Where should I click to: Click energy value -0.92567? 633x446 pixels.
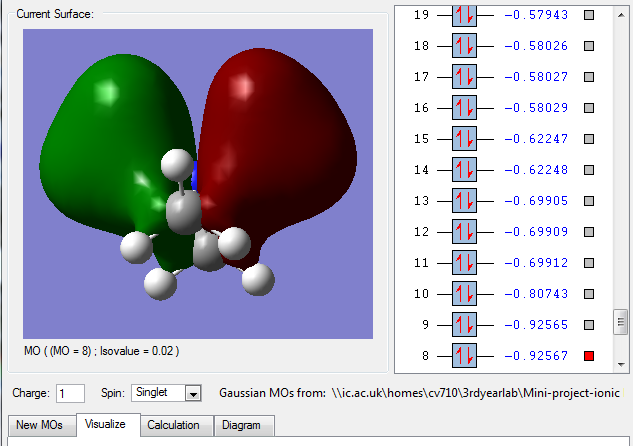pos(536,356)
